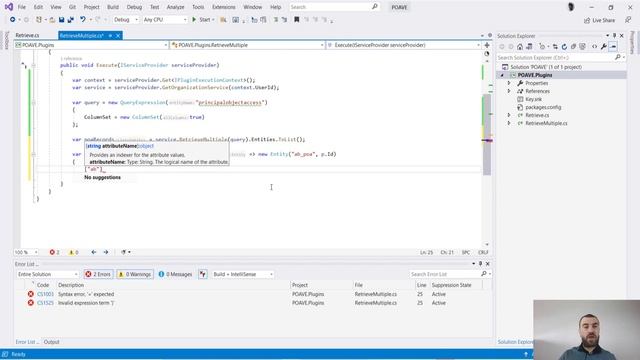Click the Solution Explorer Refresh icon
This screenshot has height=360, width=640.
(x=564, y=47)
